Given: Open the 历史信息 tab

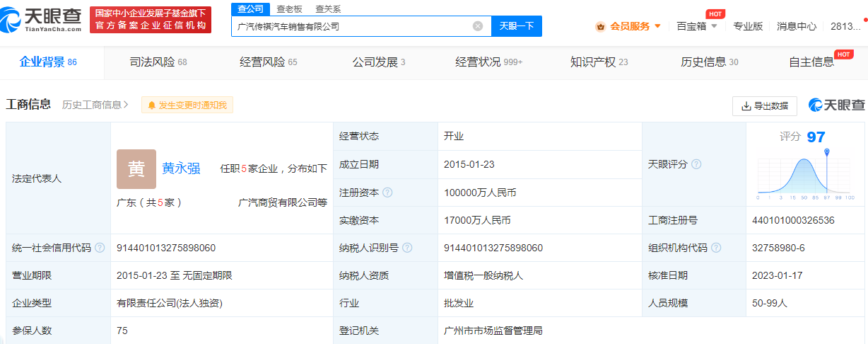Looking at the screenshot, I should (x=710, y=62).
